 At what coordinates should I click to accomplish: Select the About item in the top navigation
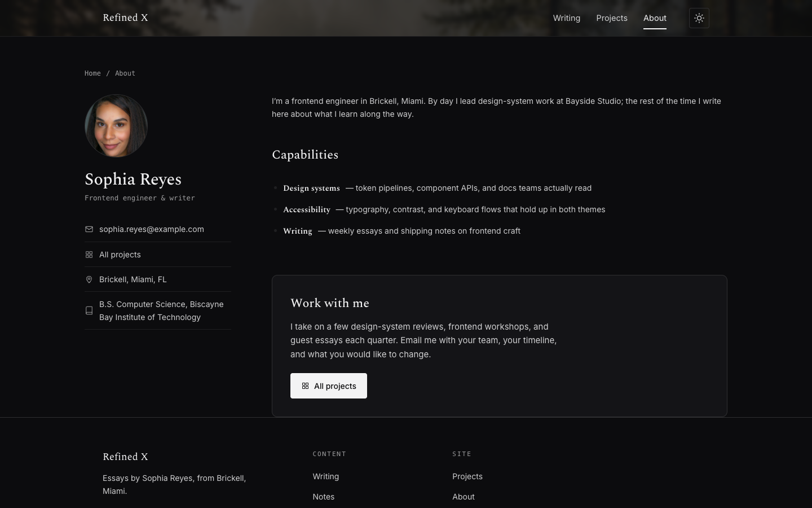[655, 18]
